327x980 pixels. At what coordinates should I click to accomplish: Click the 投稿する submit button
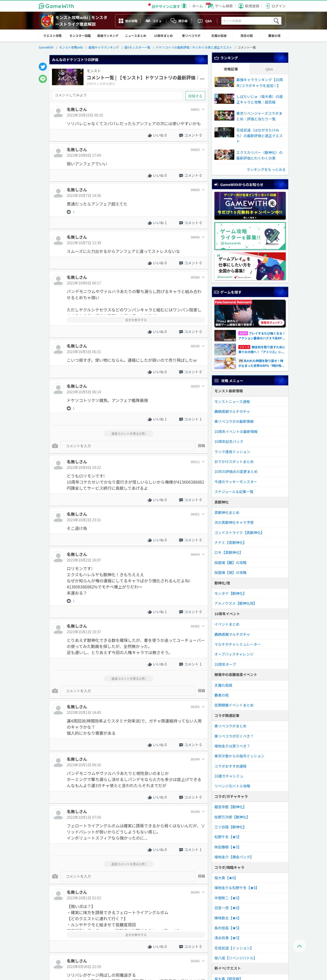point(195,96)
